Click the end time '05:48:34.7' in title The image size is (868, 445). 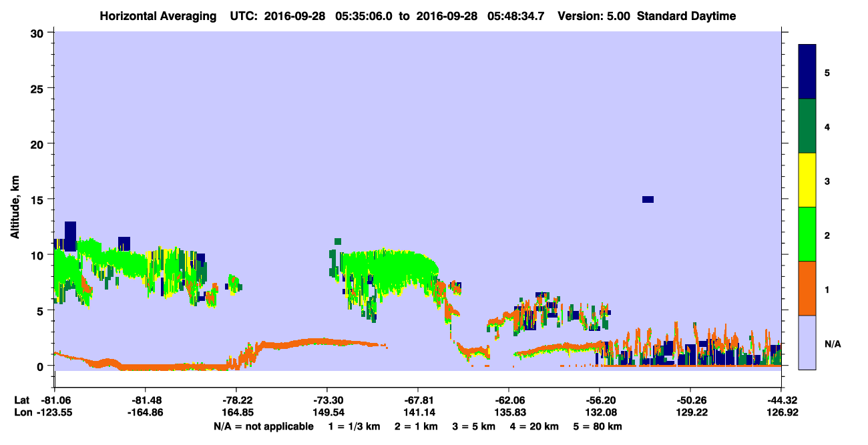coord(515,16)
